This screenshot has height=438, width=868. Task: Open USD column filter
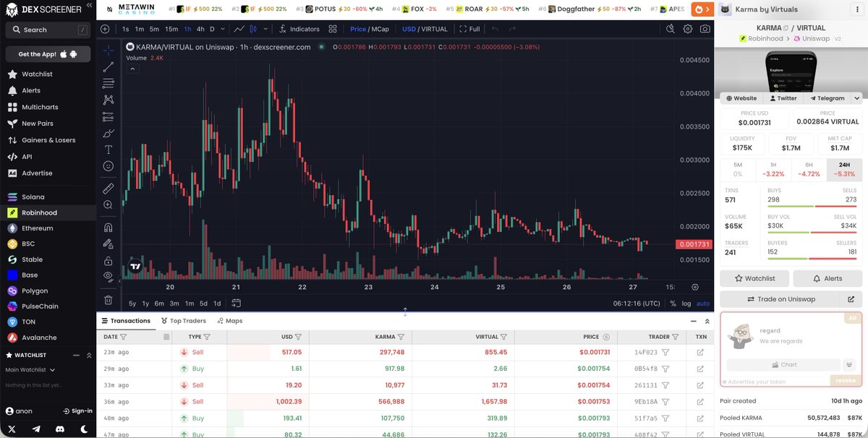tap(299, 337)
